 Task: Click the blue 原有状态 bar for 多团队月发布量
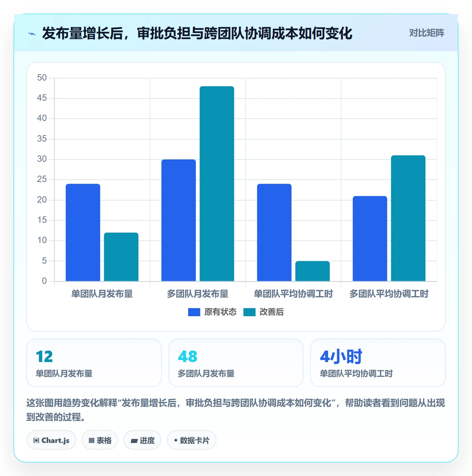(179, 220)
